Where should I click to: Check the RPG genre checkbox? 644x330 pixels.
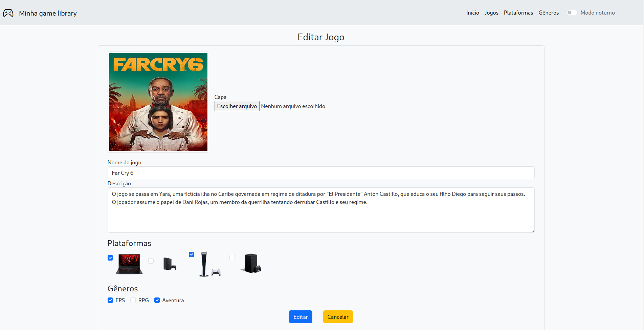click(133, 300)
